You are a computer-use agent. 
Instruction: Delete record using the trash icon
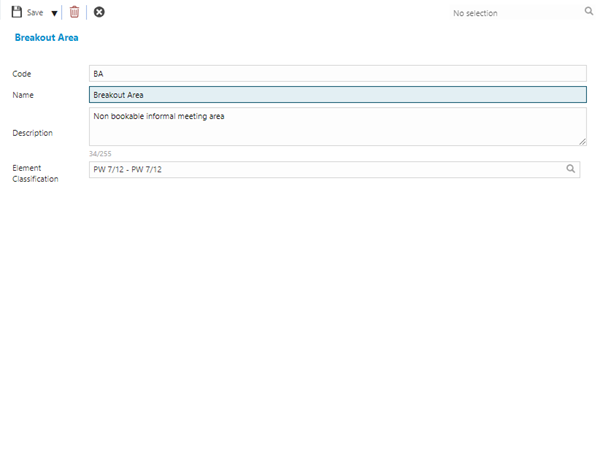(x=74, y=12)
